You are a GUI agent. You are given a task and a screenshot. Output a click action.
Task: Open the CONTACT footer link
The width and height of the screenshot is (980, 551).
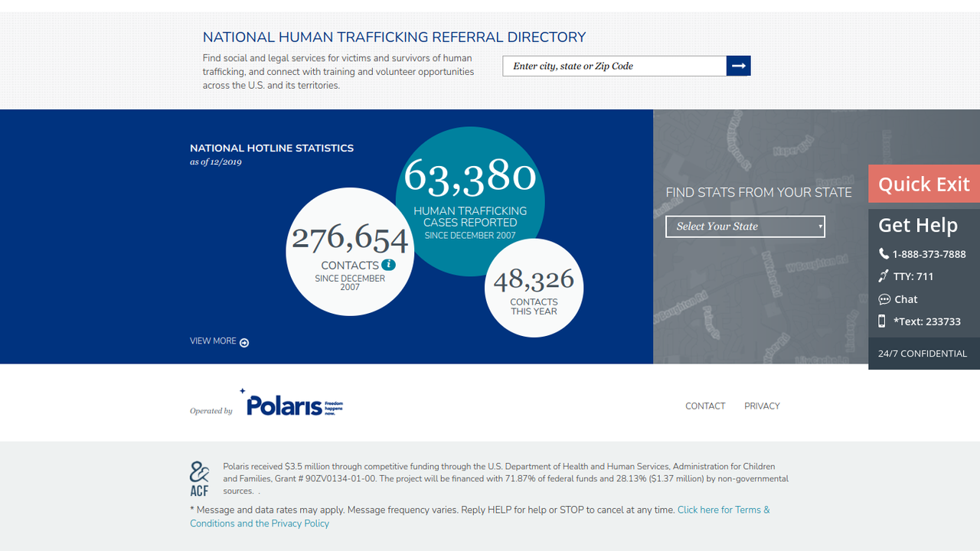pos(705,406)
